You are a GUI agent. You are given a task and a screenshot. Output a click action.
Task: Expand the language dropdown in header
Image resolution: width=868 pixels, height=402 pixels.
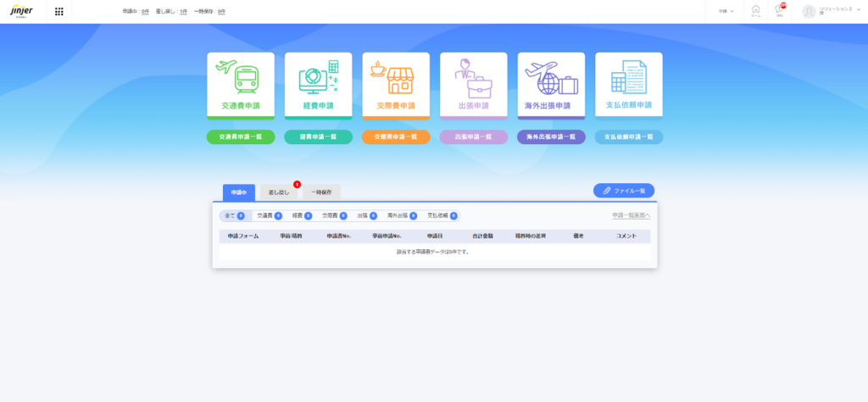(x=726, y=12)
